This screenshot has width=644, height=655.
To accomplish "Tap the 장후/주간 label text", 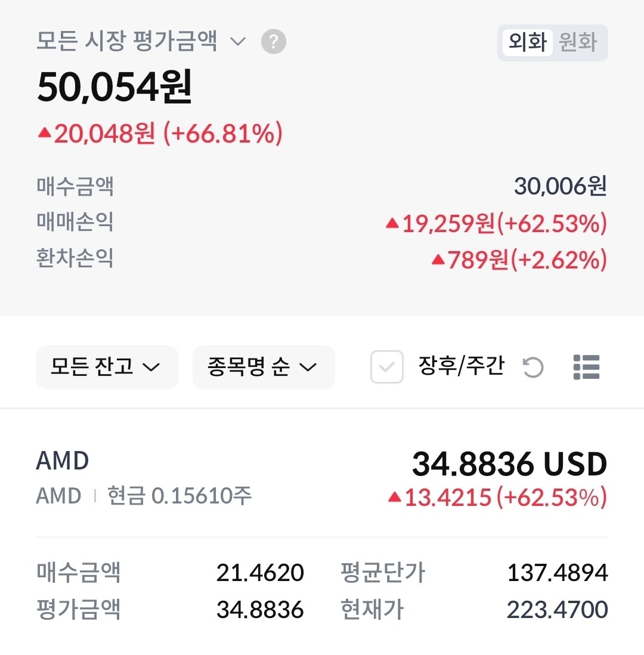I will [x=462, y=366].
